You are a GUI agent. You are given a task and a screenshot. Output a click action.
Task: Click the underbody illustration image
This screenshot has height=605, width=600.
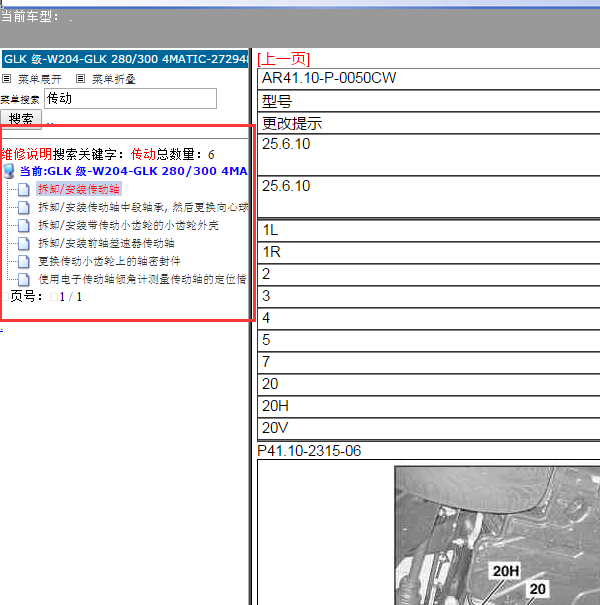[497, 536]
